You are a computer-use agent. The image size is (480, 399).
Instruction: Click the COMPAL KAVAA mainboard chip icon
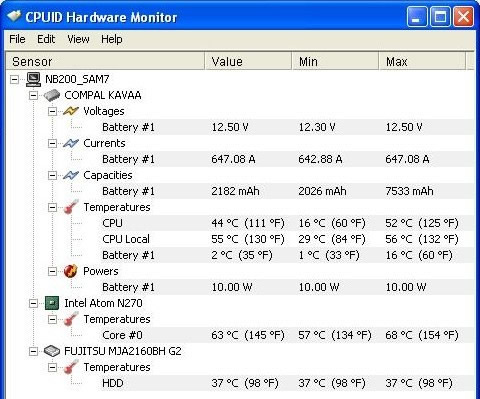(52, 95)
